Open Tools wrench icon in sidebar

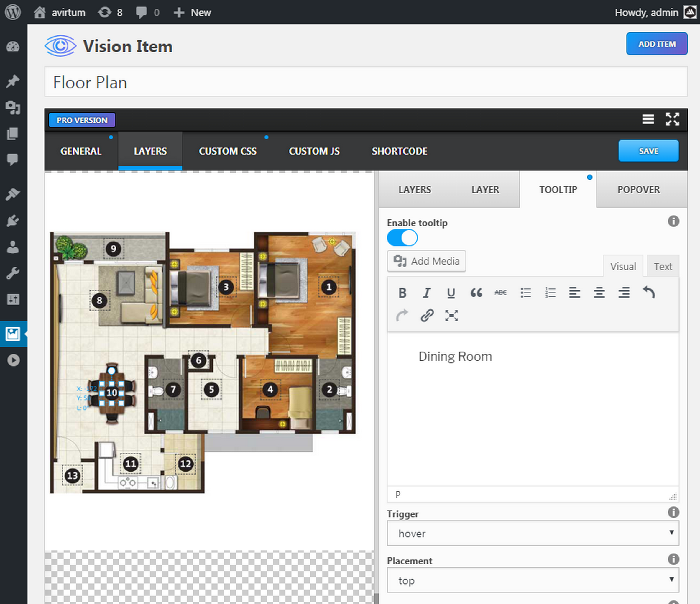[x=13, y=273]
